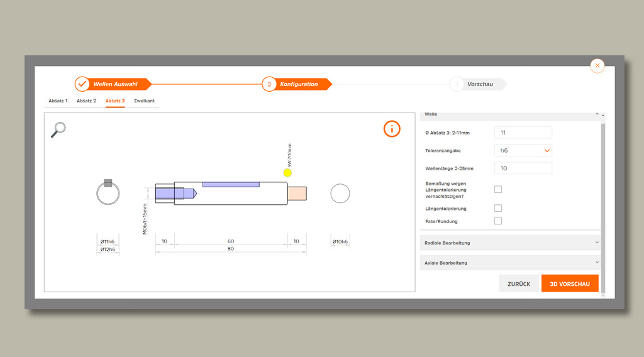Open the Toleranzangabe h6 dropdown

[523, 150]
